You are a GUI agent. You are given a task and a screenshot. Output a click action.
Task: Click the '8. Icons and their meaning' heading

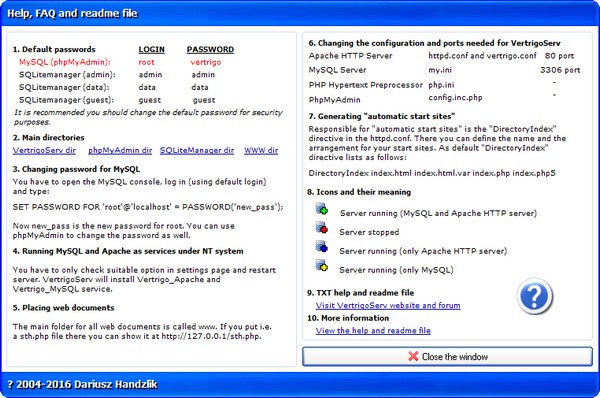pyautogui.click(x=359, y=192)
